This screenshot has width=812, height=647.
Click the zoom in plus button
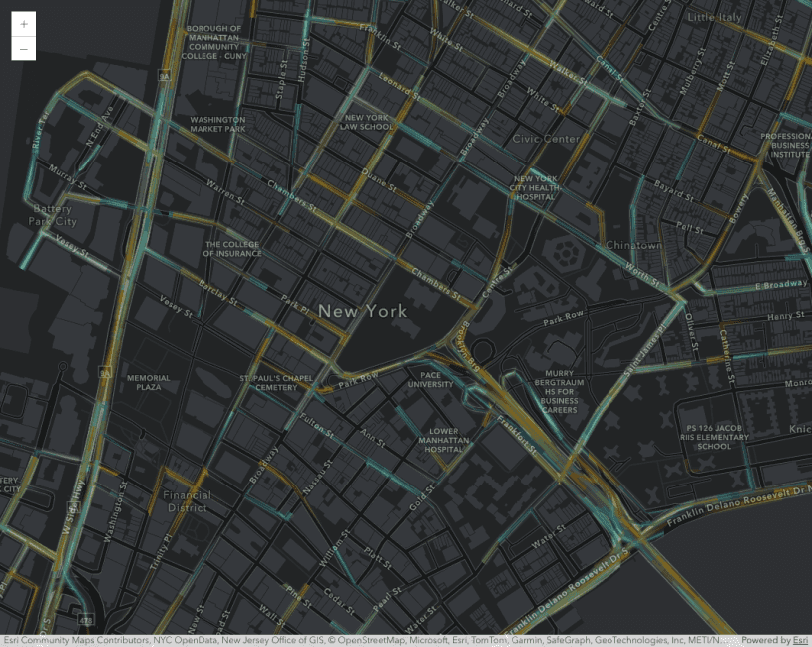coord(21,22)
